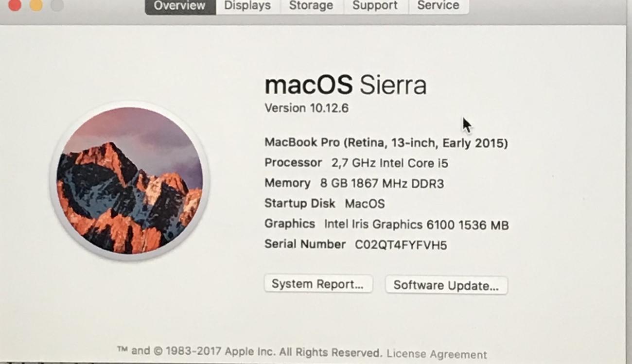Click the serial number C02QT4FYFVH5
Viewport: 632px width, 364px height.
[x=401, y=245]
